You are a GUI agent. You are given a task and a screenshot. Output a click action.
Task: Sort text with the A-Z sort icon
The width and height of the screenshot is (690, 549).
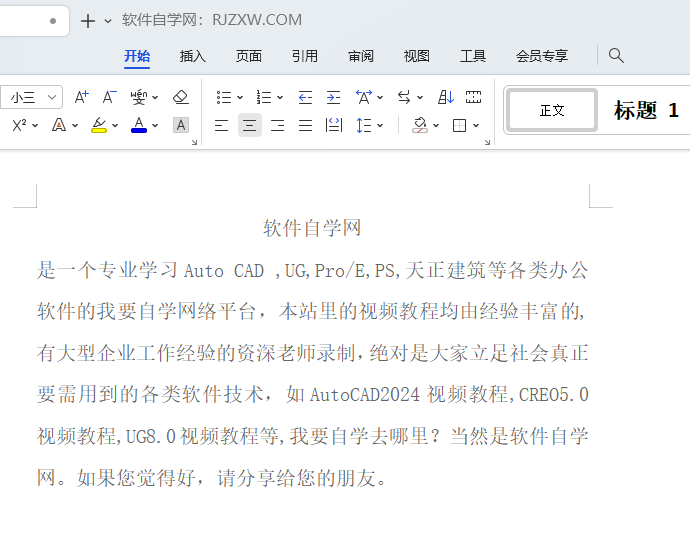pyautogui.click(x=445, y=97)
